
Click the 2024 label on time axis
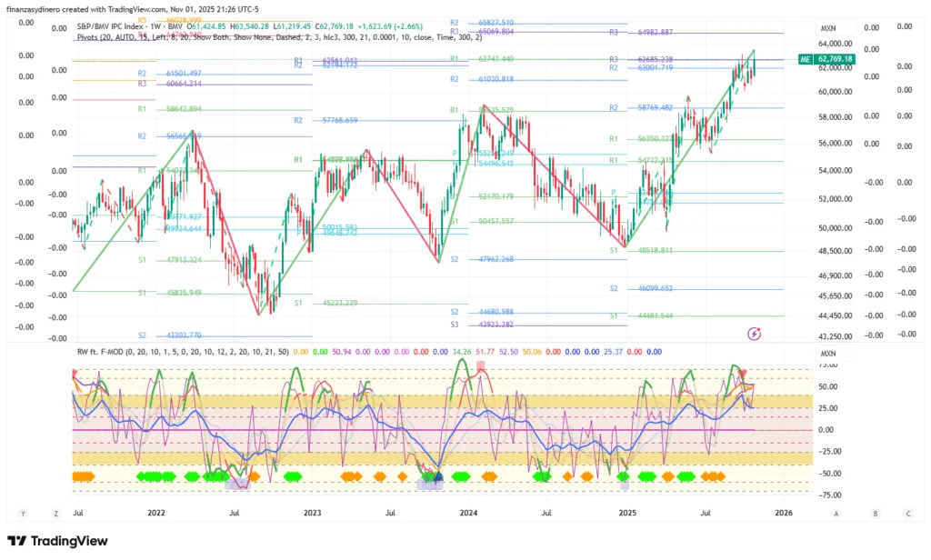(469, 514)
